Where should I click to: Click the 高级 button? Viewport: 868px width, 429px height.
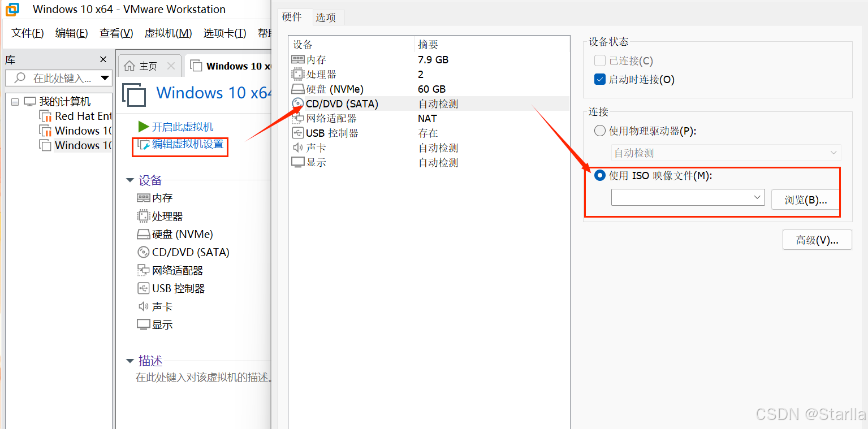pos(817,239)
